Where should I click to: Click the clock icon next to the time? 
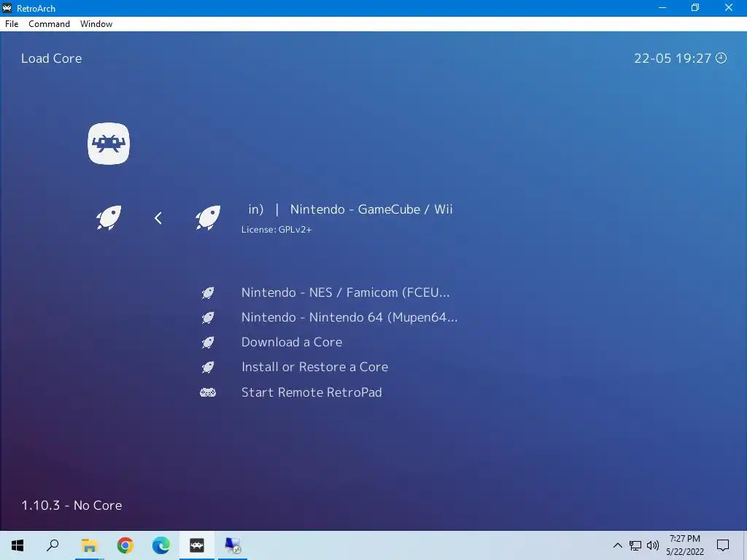coord(721,58)
